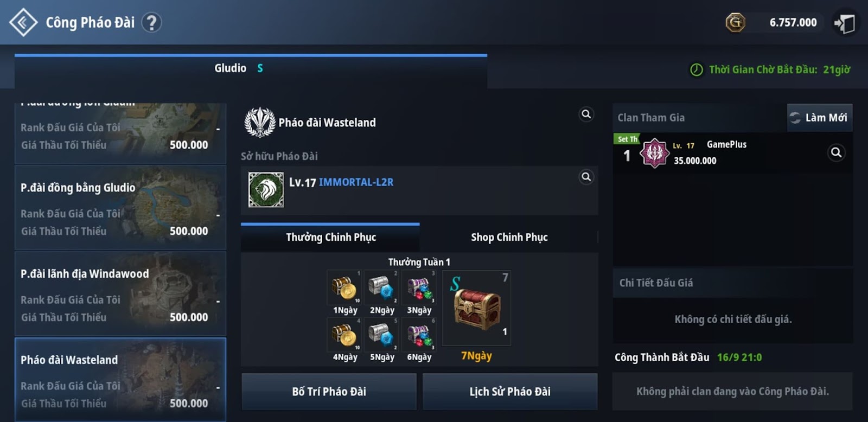
Task: Click the exit door icon
Action: point(845,23)
